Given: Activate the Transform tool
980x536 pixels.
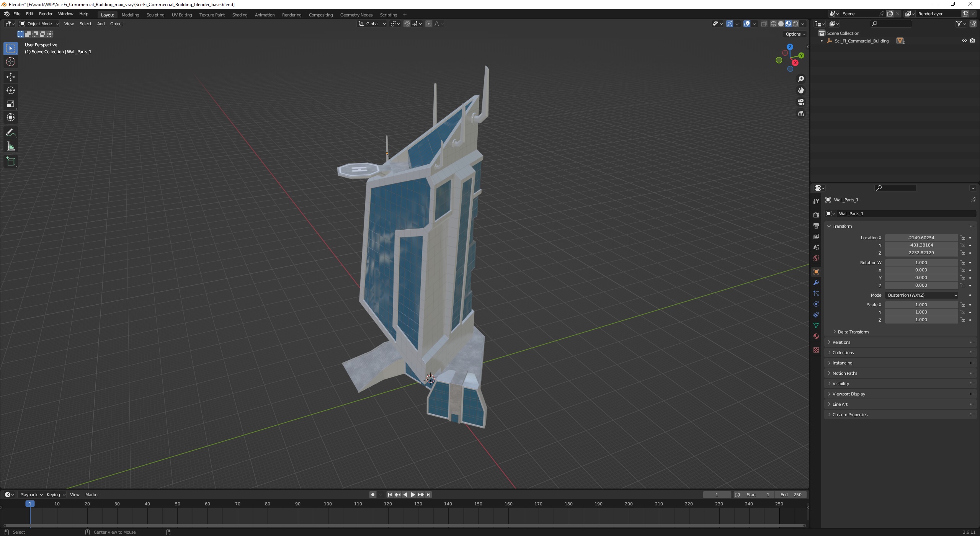Looking at the screenshot, I should (x=11, y=117).
